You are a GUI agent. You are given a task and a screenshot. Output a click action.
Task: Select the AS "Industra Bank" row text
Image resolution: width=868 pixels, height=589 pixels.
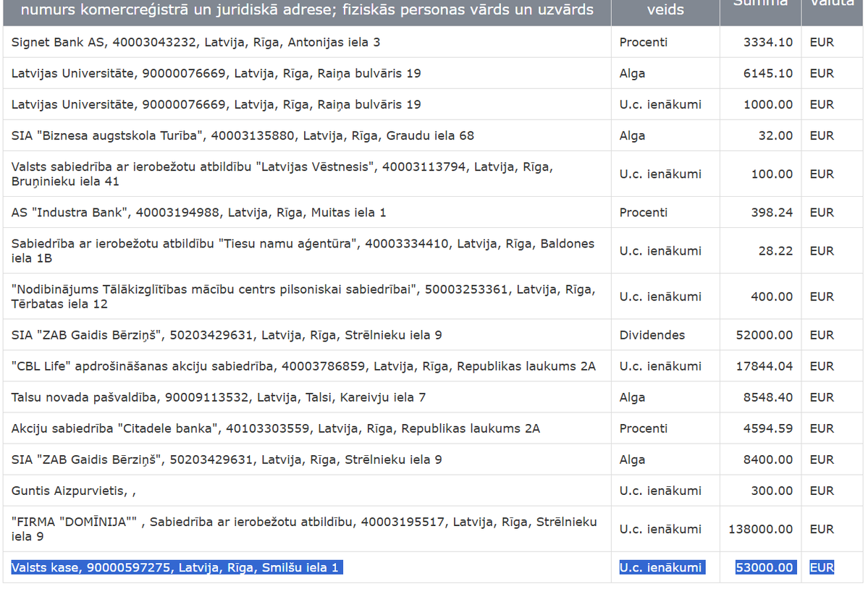coord(199,212)
